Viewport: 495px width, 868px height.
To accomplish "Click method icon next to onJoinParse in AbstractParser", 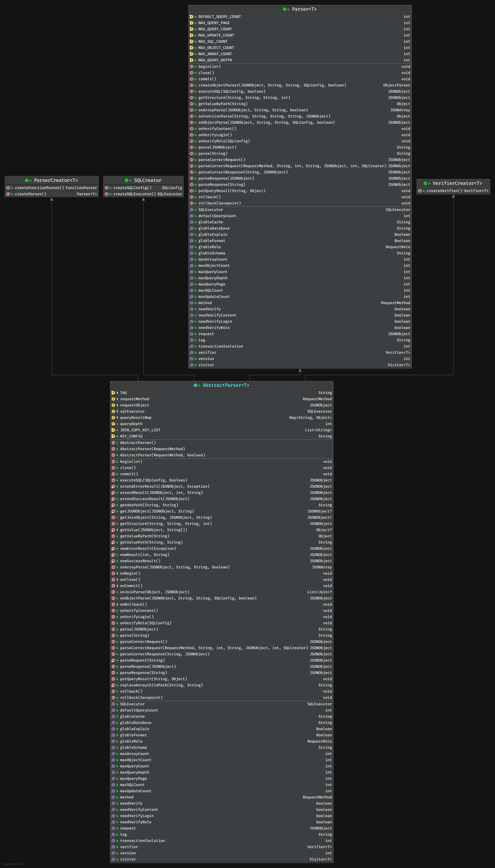I will pos(113,592).
